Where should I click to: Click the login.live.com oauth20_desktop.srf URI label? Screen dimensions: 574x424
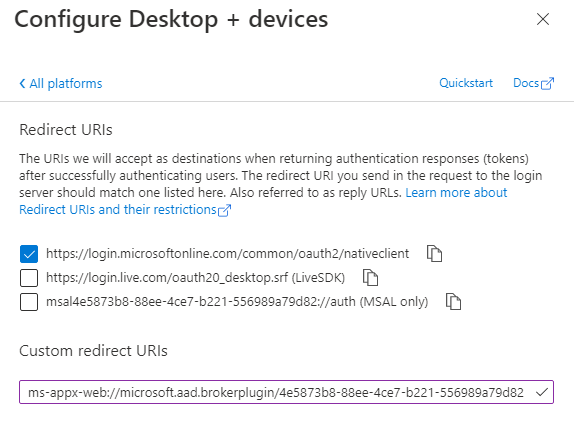point(195,278)
